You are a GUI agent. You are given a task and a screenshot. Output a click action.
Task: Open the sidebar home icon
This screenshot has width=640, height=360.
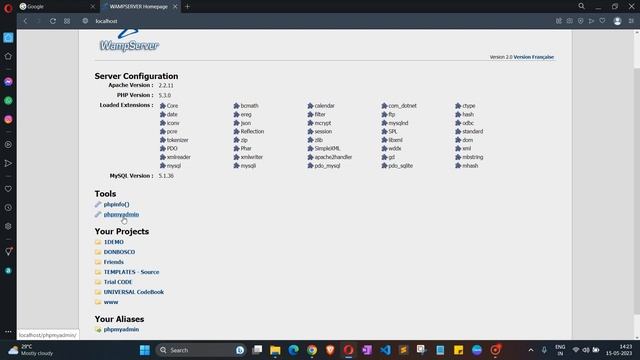coord(8,56)
